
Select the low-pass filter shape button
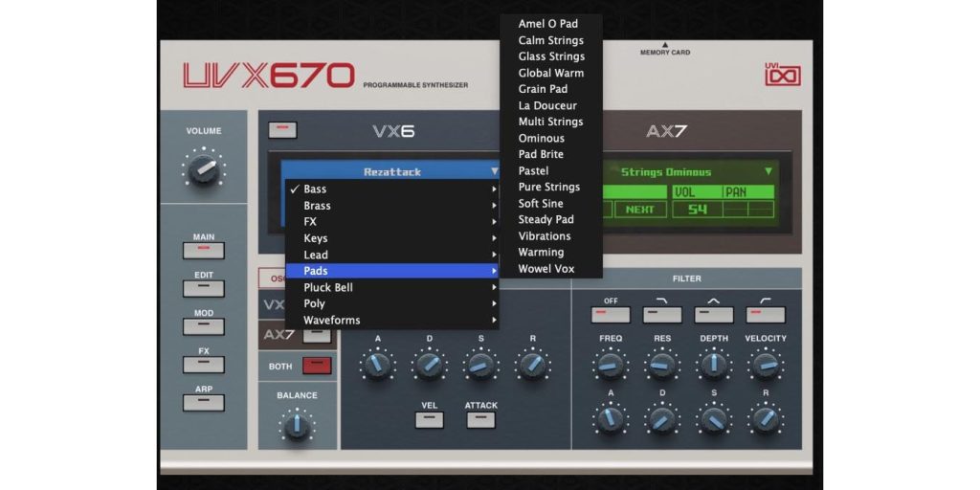point(662,314)
